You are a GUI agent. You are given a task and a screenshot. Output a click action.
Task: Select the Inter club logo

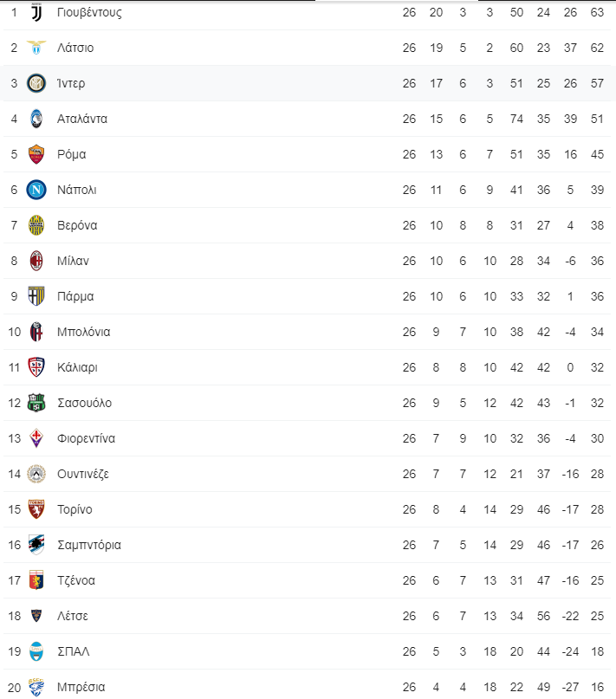(x=36, y=83)
